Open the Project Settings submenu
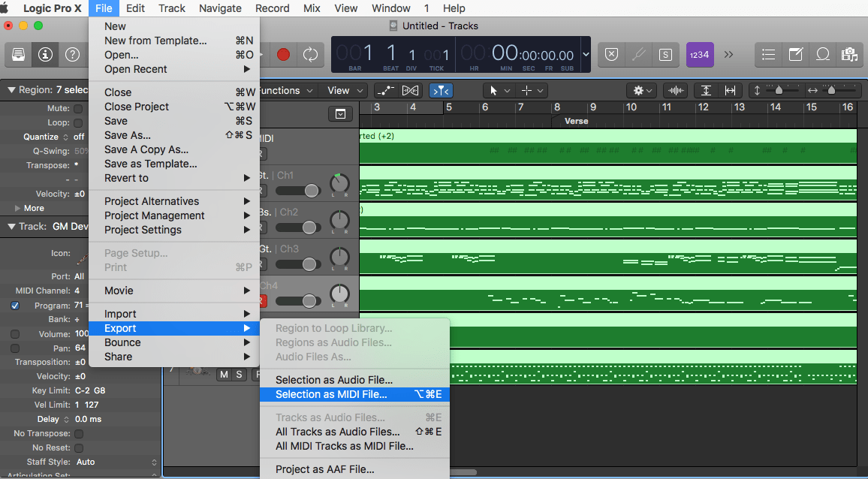The image size is (868, 479). [x=174, y=230]
